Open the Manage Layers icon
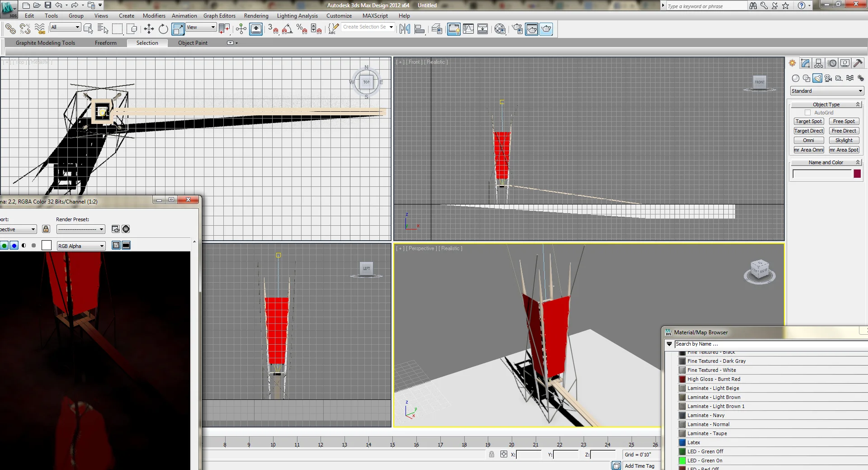 click(x=437, y=29)
